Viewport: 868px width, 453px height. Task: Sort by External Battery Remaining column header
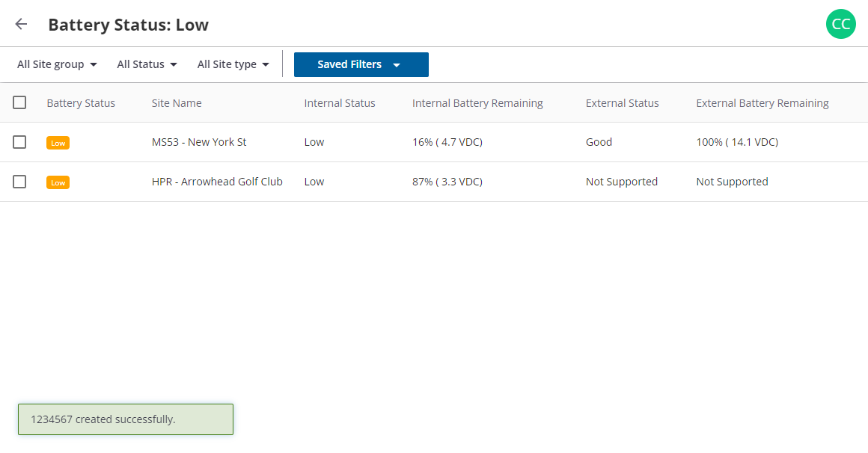[x=762, y=103]
